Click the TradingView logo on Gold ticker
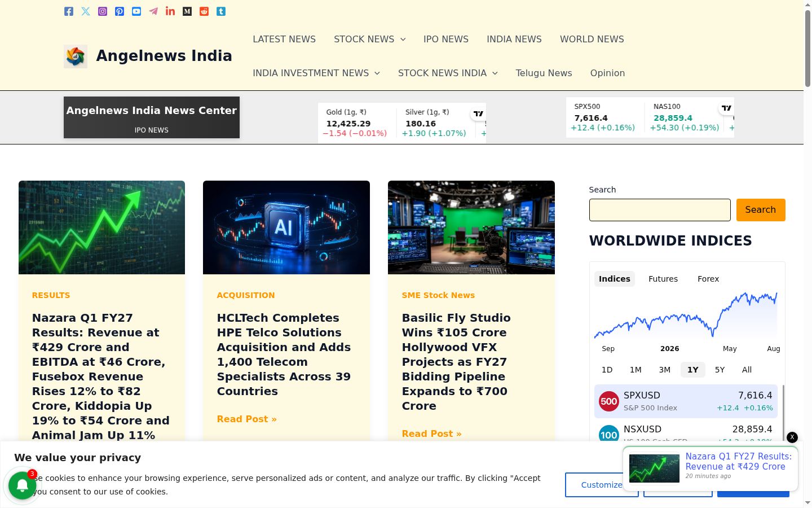 (x=478, y=113)
